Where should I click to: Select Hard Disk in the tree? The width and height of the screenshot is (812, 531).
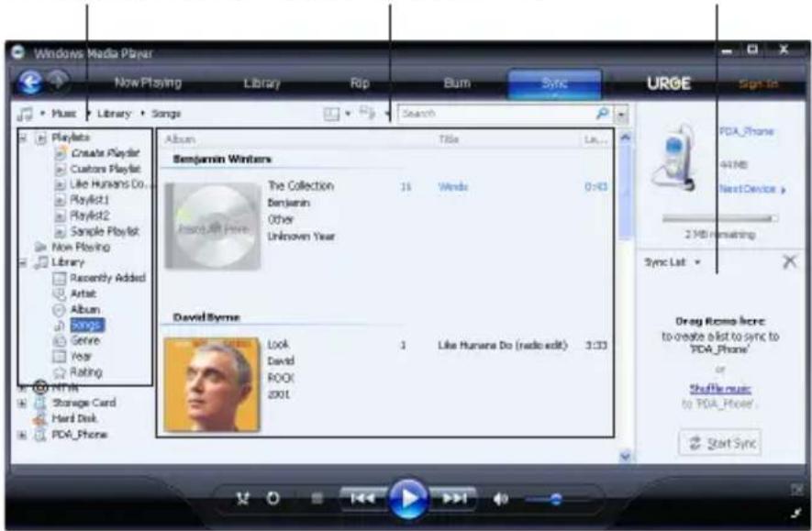point(74,419)
